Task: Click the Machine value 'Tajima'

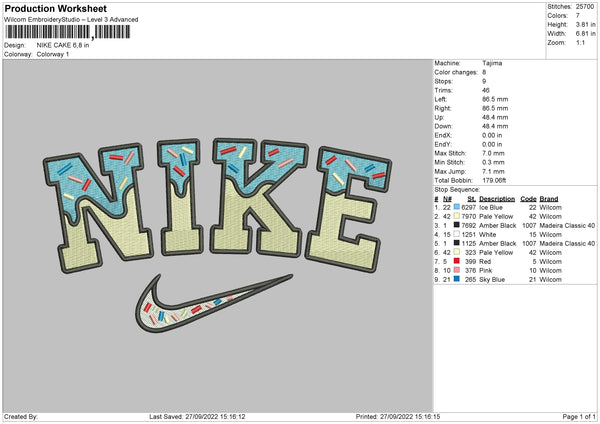Action: [492, 63]
